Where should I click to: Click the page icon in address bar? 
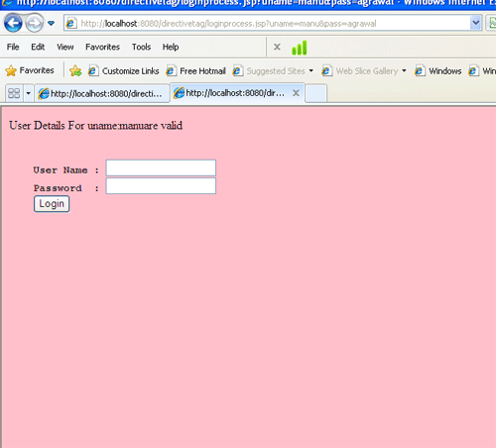point(71,24)
